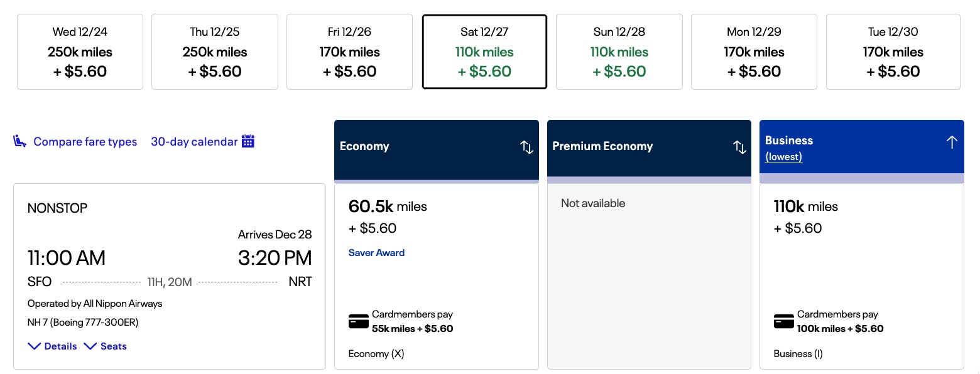
Task: Choose the Thu 12/25 date card
Action: (214, 51)
